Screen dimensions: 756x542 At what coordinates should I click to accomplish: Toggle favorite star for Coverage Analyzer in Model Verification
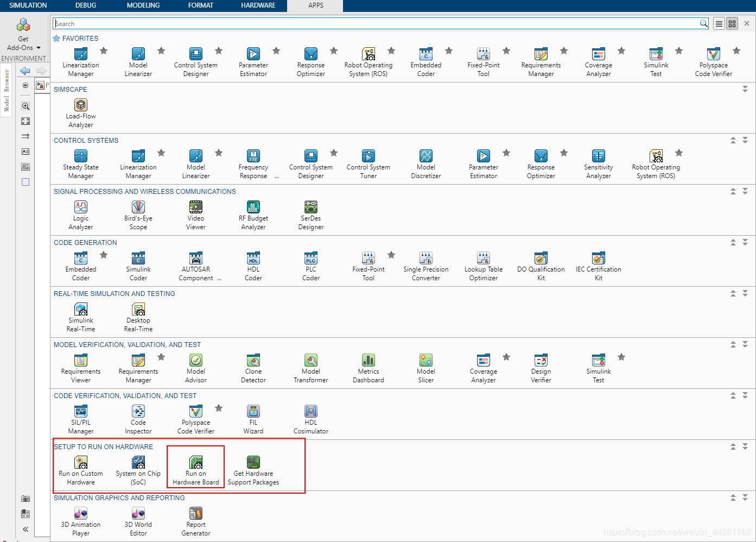[506, 357]
